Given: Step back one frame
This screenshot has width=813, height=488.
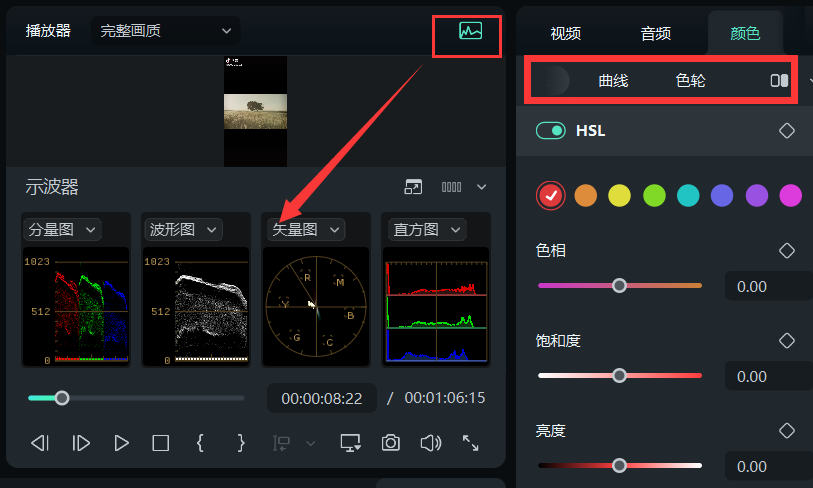Looking at the screenshot, I should [40, 443].
